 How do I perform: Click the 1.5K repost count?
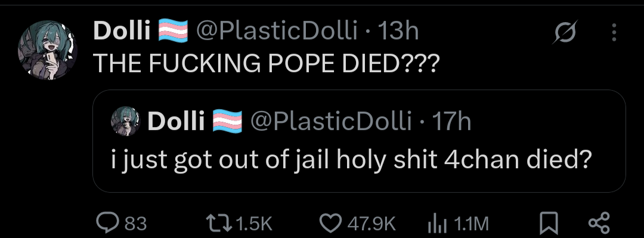tap(255, 224)
